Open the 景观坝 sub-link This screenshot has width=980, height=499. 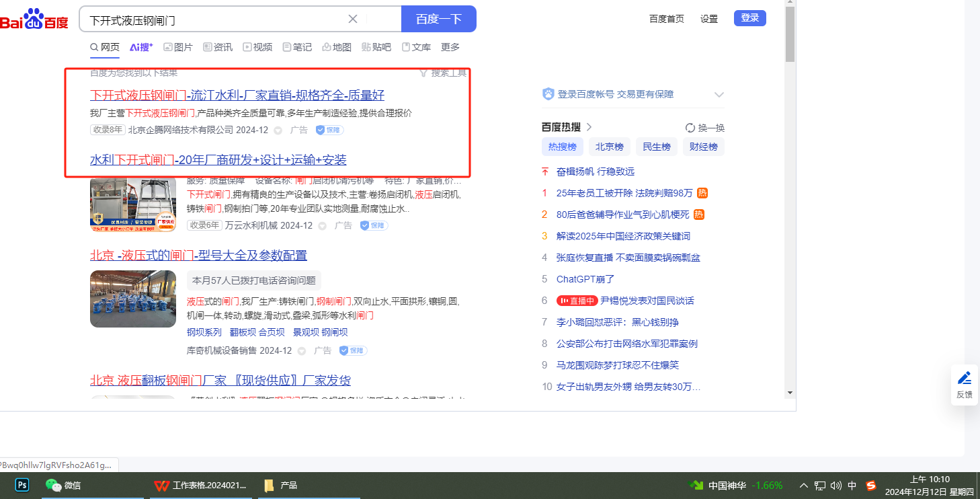[305, 332]
